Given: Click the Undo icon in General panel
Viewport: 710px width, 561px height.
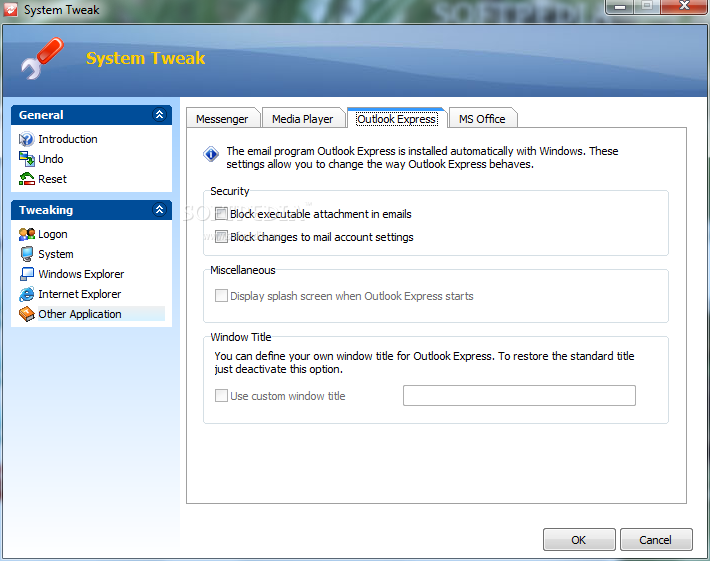Looking at the screenshot, I should 26,159.
